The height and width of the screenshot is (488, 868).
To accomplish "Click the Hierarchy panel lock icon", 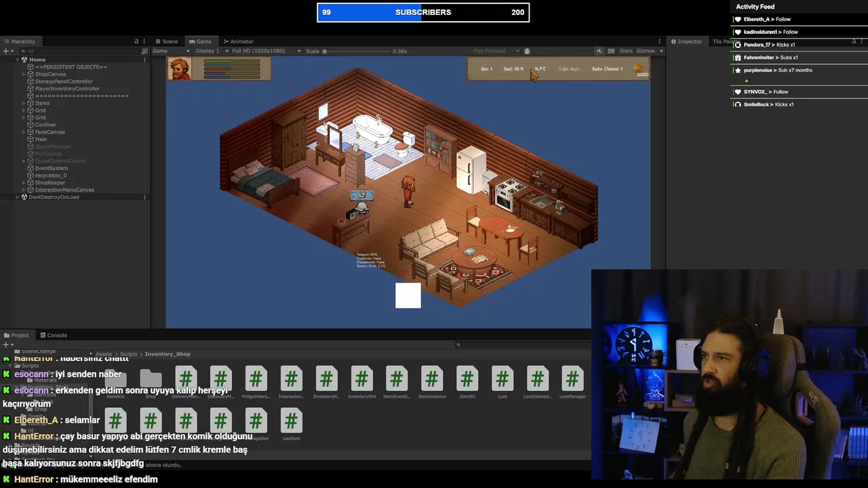I will pos(136,41).
